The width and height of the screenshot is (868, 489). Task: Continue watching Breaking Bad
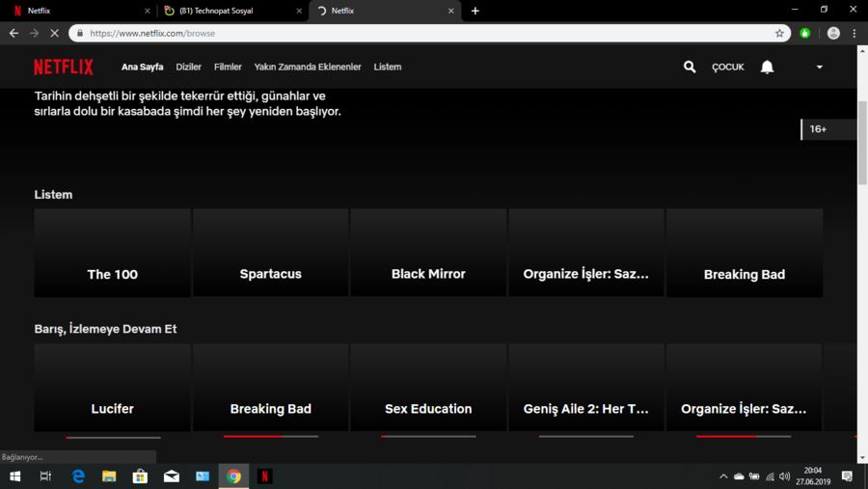[271, 387]
